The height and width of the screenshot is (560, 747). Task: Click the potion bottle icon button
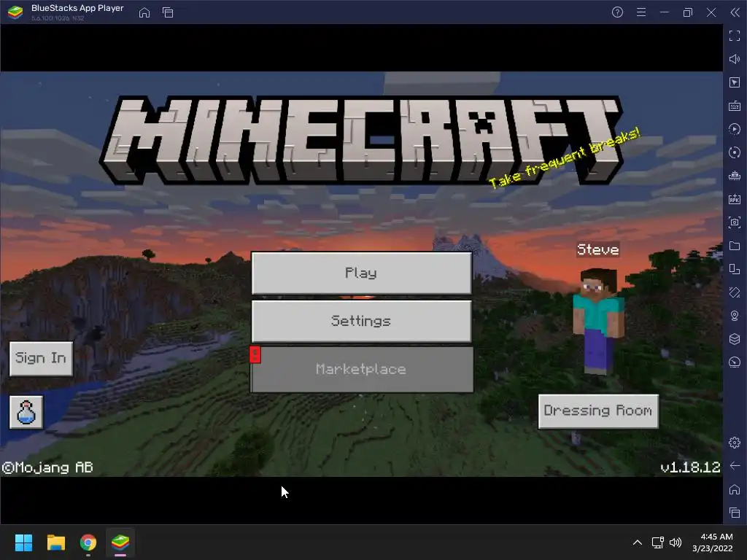point(26,413)
